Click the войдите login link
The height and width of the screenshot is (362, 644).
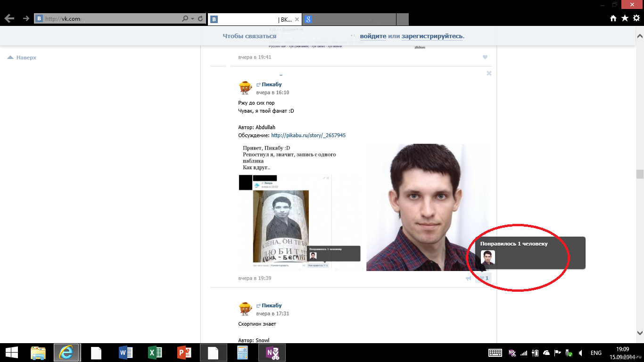click(x=373, y=36)
